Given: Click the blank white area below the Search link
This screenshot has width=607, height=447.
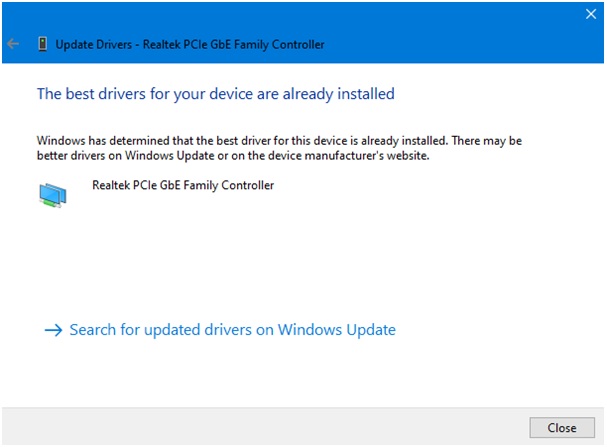Looking at the screenshot, I should pyautogui.click(x=300, y=375).
